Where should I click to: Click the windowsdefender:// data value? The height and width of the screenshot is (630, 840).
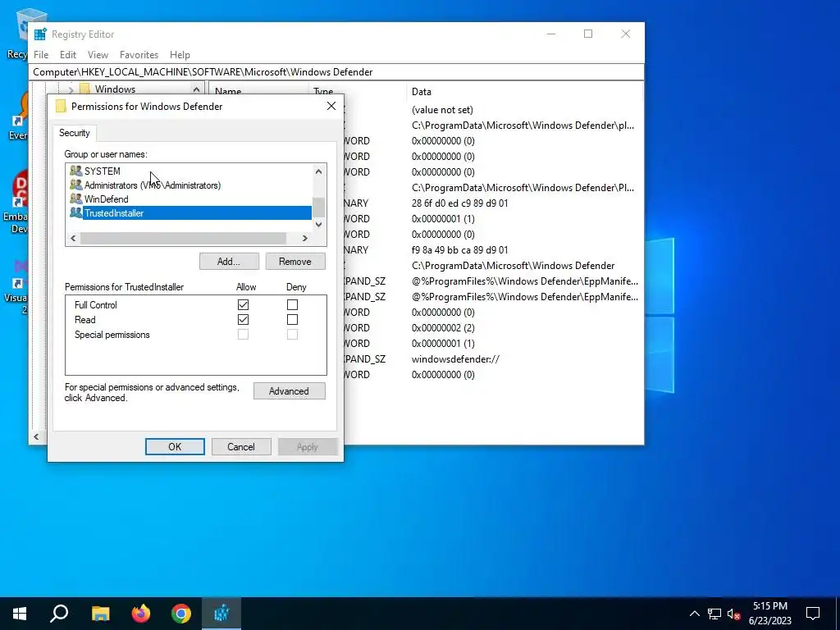[455, 359]
